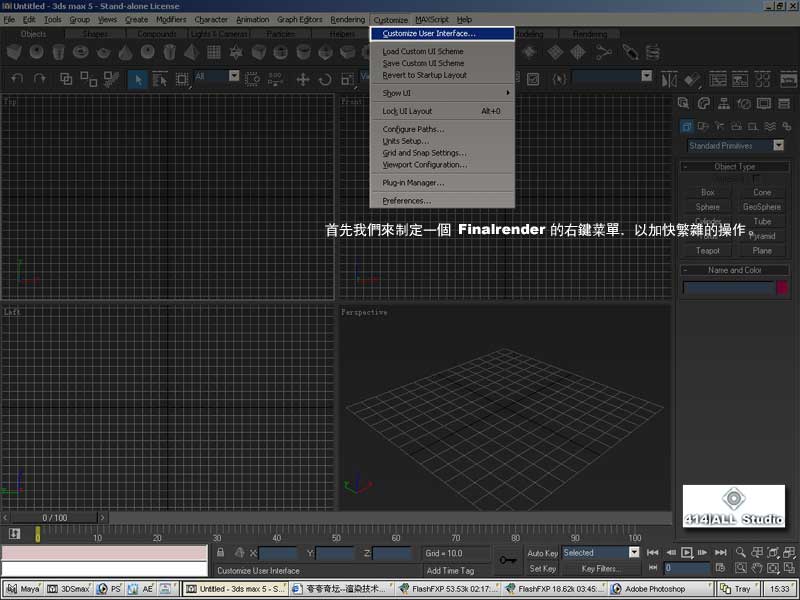Choose the Select and Move tool

[x=303, y=79]
